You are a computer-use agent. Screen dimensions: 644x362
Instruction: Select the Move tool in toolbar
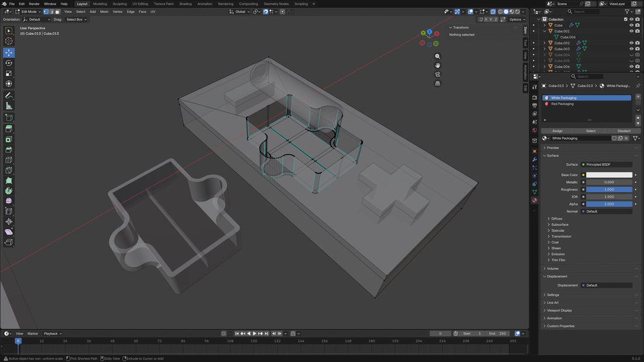9,53
